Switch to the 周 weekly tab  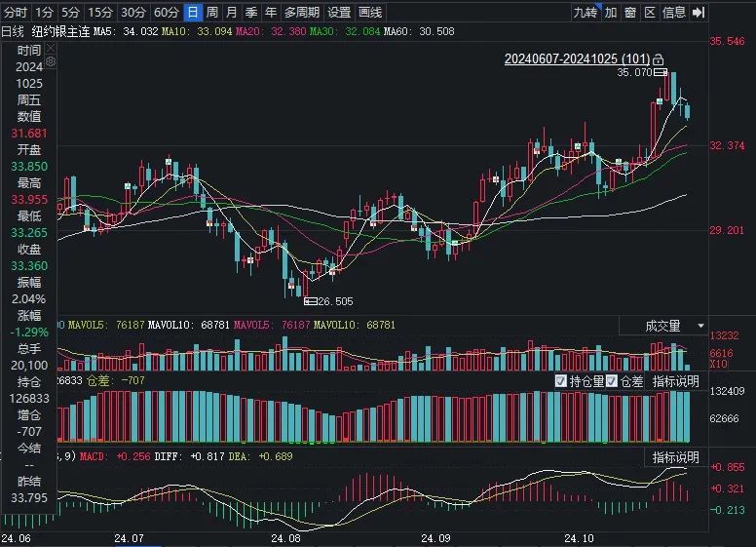pyautogui.click(x=212, y=13)
